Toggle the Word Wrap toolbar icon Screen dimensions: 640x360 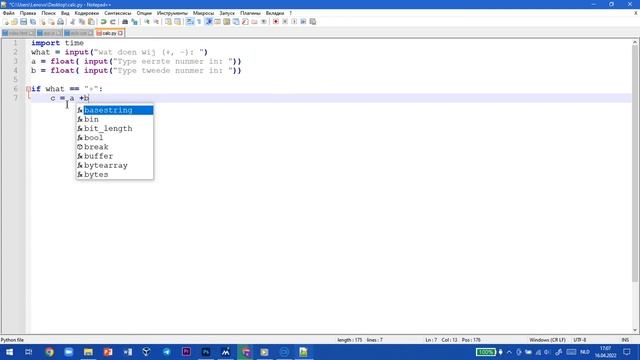(x=190, y=22)
